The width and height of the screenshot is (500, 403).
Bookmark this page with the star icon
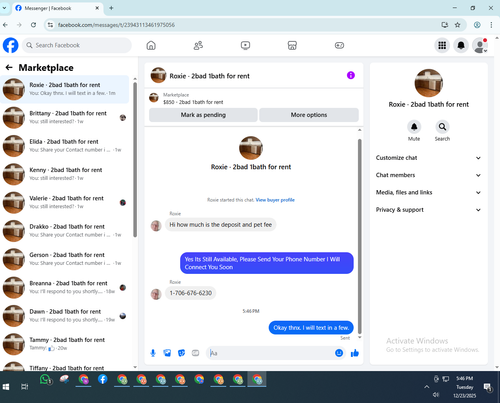[457, 25]
